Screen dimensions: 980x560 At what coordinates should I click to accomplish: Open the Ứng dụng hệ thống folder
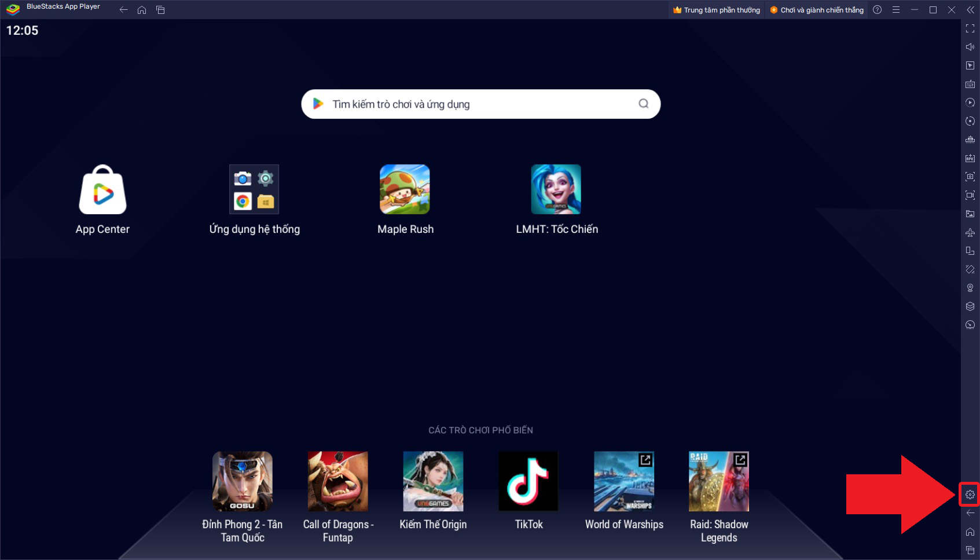(254, 189)
